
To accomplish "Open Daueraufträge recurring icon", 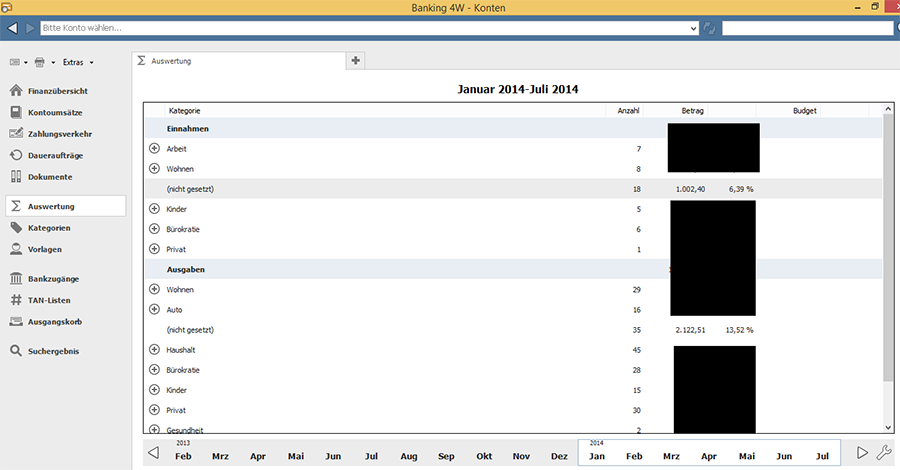I will point(16,156).
